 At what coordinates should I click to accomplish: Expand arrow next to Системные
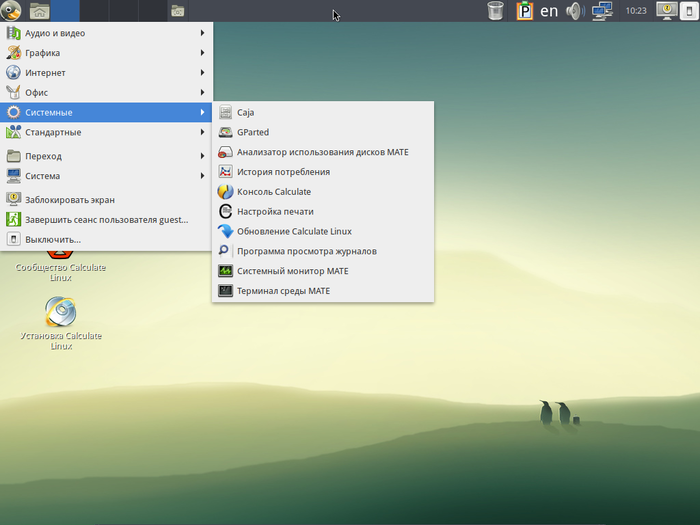pos(202,112)
